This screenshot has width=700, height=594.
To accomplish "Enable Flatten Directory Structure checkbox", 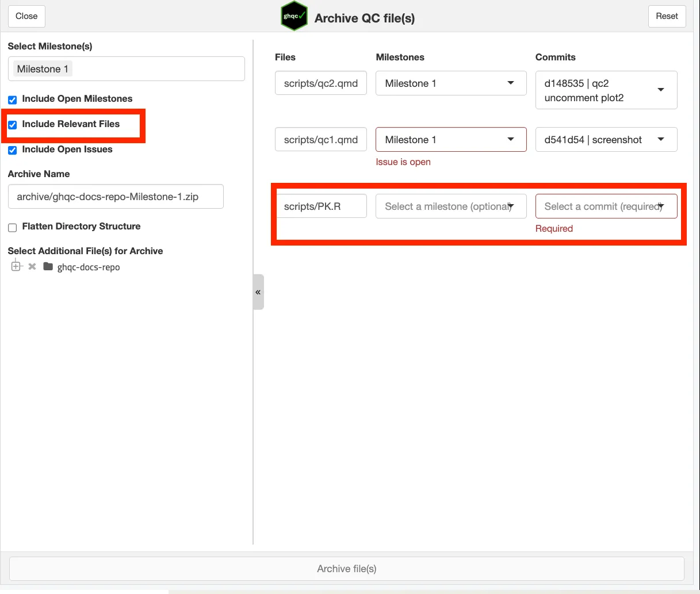I will [13, 227].
